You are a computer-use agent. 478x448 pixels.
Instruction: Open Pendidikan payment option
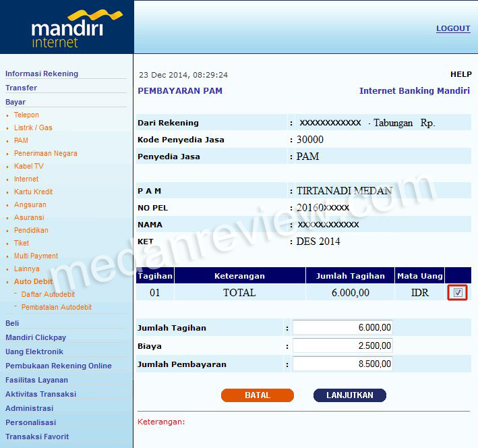tap(31, 230)
